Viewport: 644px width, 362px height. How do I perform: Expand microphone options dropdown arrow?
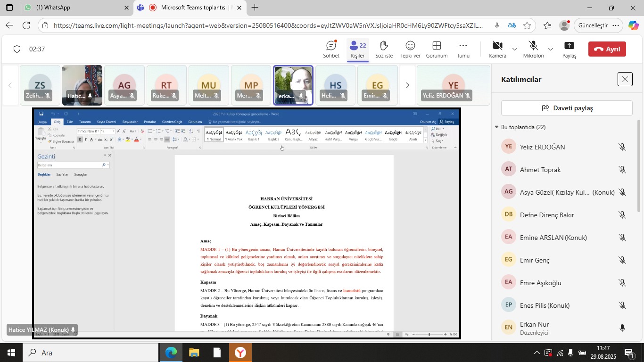coord(550,49)
